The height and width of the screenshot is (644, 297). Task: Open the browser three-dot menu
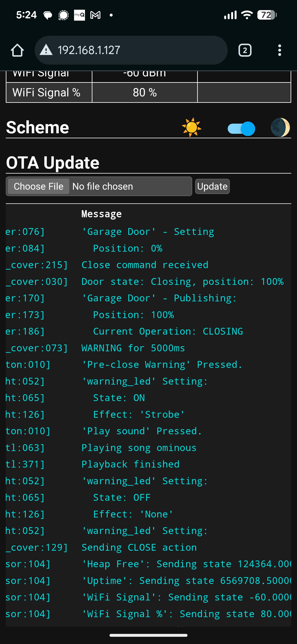pos(279,50)
